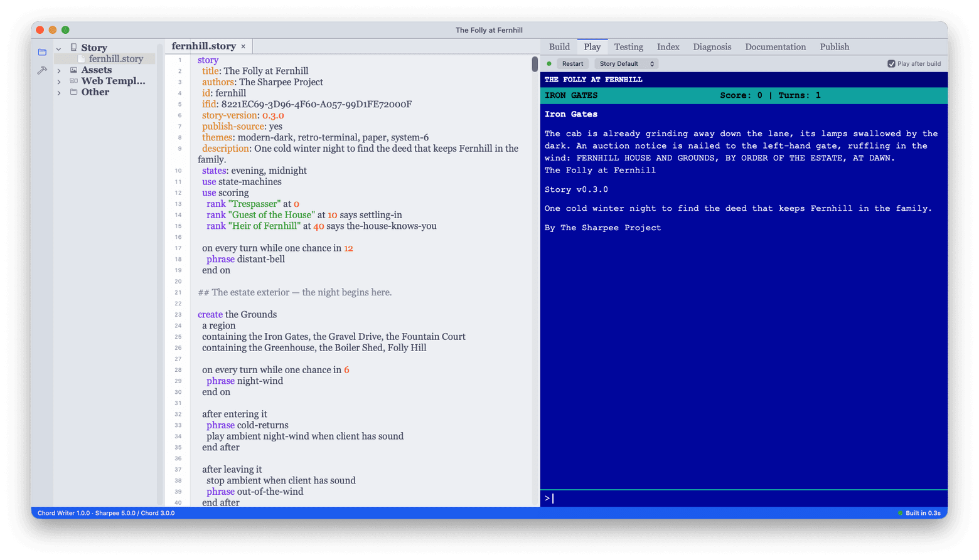
Task: Switch to the Testing tab
Action: pyautogui.click(x=628, y=47)
